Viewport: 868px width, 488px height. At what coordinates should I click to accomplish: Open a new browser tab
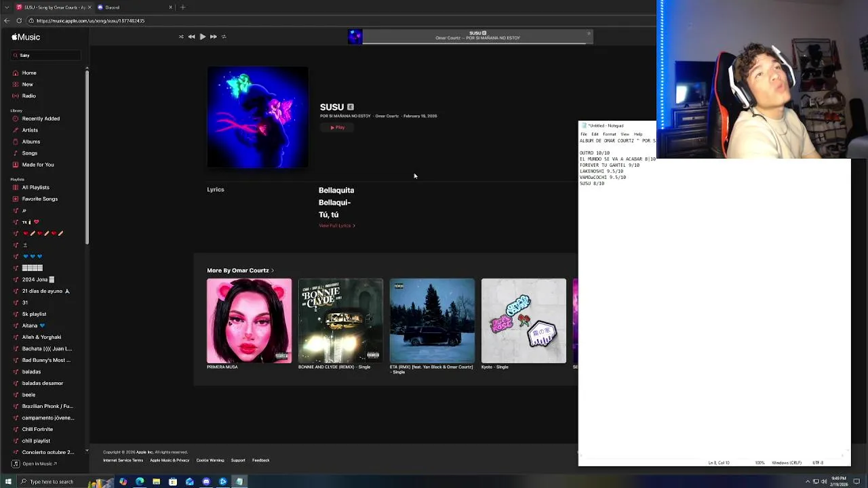pyautogui.click(x=182, y=7)
